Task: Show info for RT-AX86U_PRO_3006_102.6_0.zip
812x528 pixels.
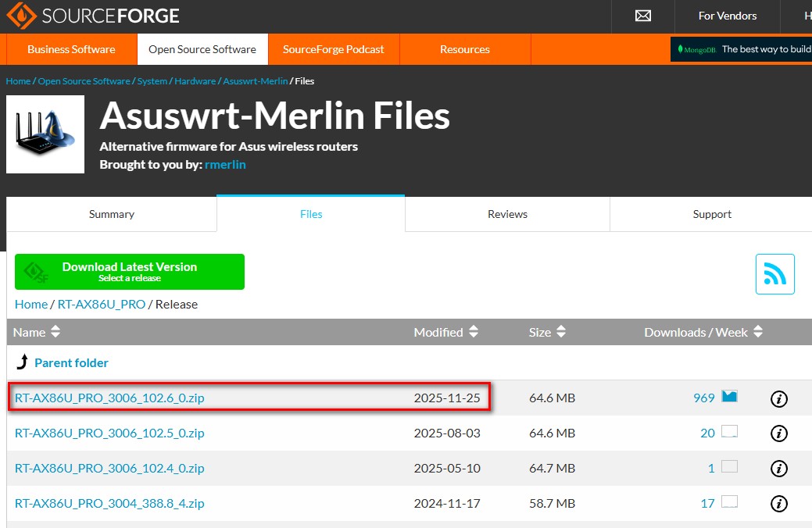Action: (x=779, y=398)
